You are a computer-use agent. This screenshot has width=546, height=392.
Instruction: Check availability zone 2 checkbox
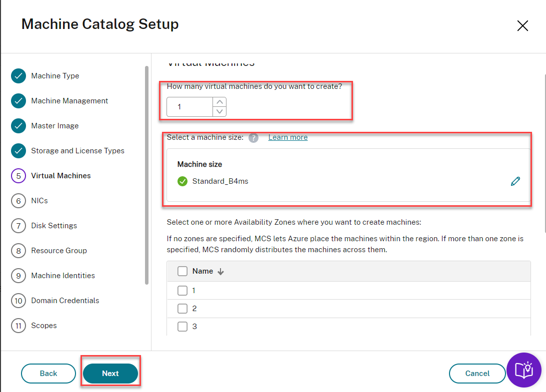pyautogui.click(x=182, y=309)
